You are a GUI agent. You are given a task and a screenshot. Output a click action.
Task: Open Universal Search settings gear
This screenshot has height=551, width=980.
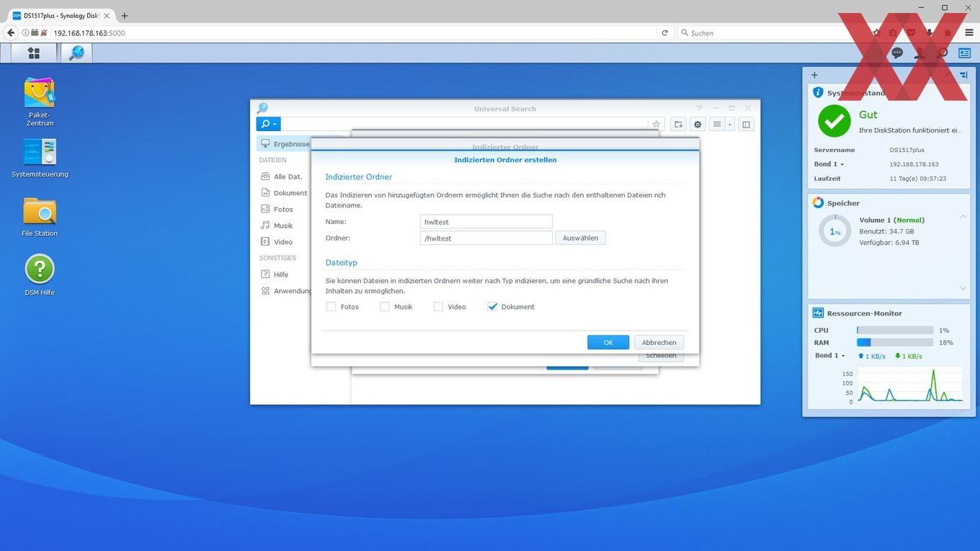(698, 124)
